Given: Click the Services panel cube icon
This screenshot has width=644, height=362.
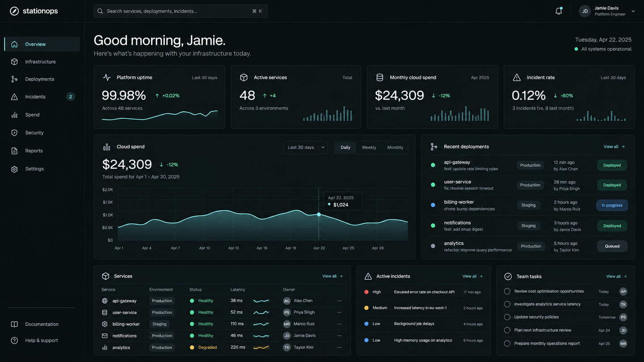Looking at the screenshot, I should pos(106,276).
